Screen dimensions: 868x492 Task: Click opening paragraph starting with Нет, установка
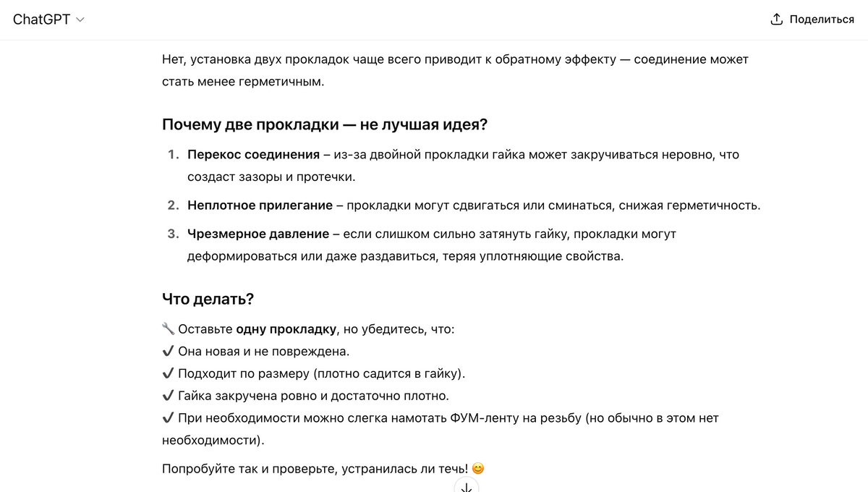click(x=455, y=70)
